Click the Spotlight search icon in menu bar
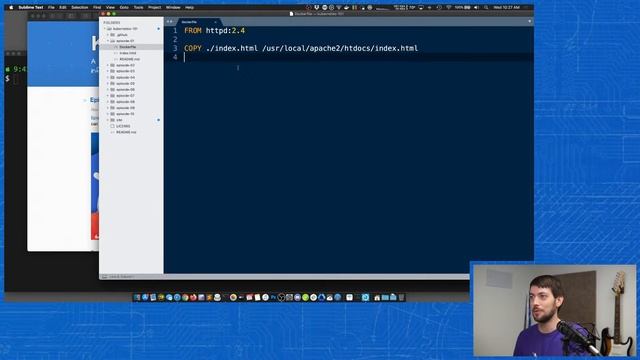Screen dimensions: 640x360 (486, 7)
